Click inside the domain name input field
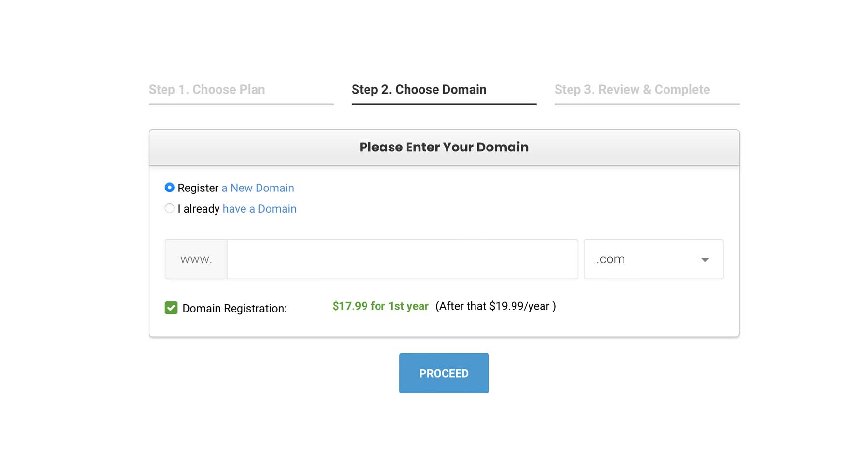 (403, 259)
